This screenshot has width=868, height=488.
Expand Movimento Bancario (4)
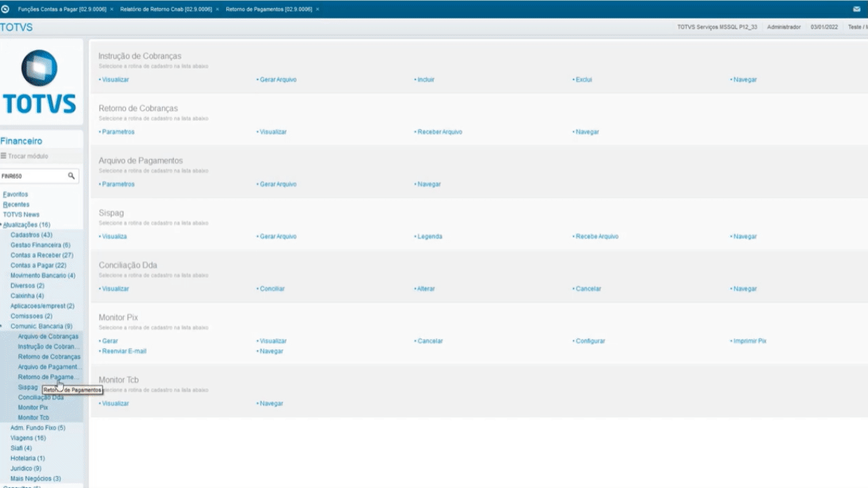43,276
